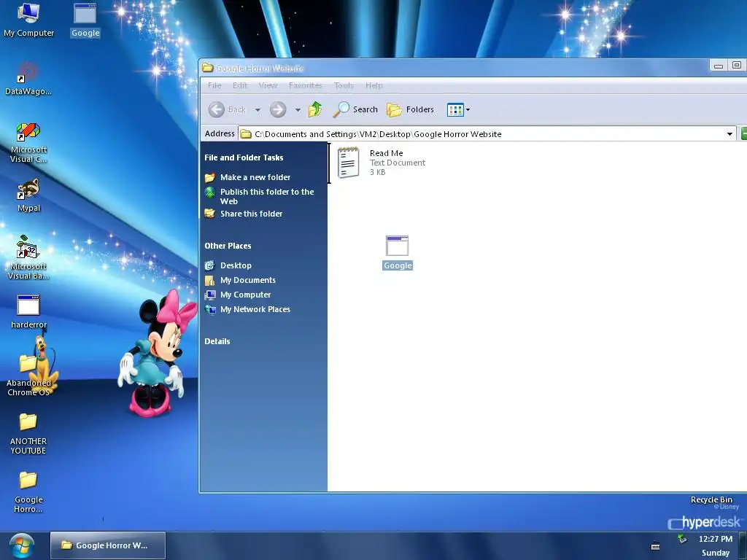
Task: Click Publish this folder to the Web
Action: 259,196
